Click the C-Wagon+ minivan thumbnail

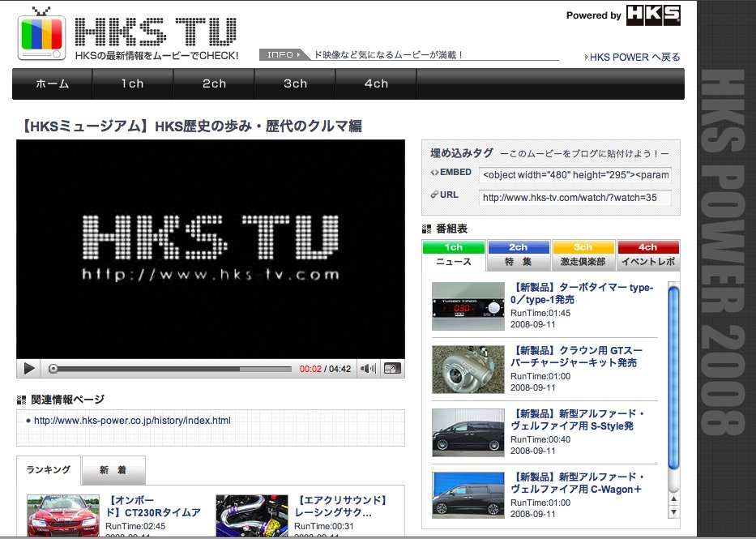468,495
